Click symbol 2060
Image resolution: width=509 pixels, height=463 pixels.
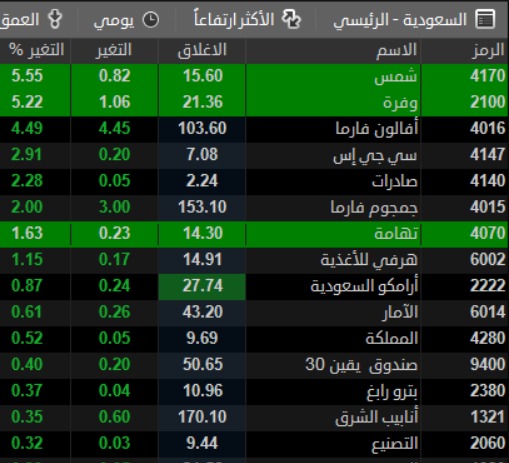point(487,444)
